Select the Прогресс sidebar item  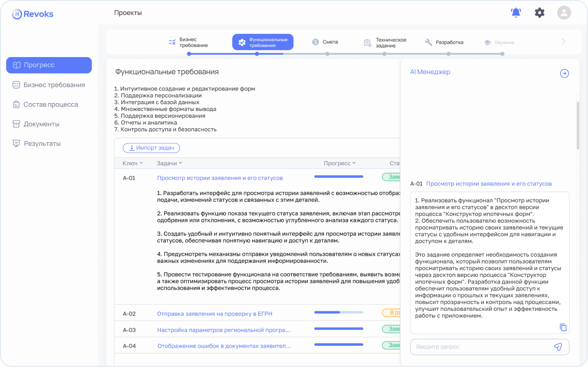click(x=48, y=65)
